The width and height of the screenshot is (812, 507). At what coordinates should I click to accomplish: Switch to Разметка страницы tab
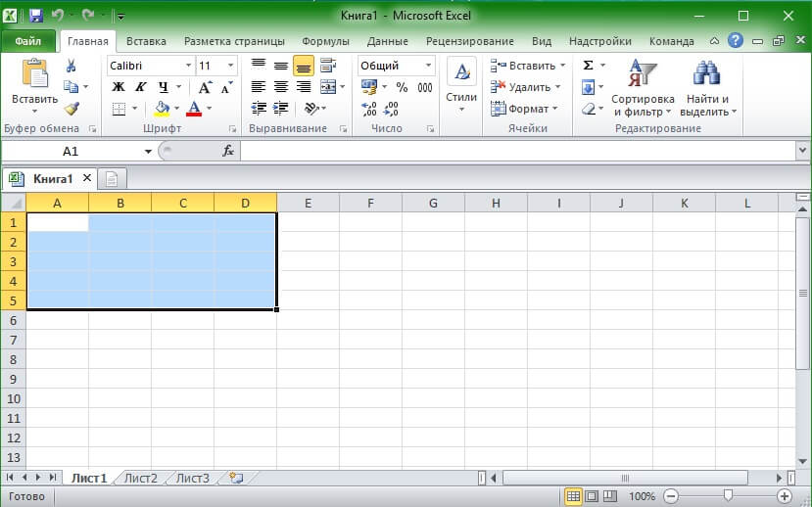[235, 41]
